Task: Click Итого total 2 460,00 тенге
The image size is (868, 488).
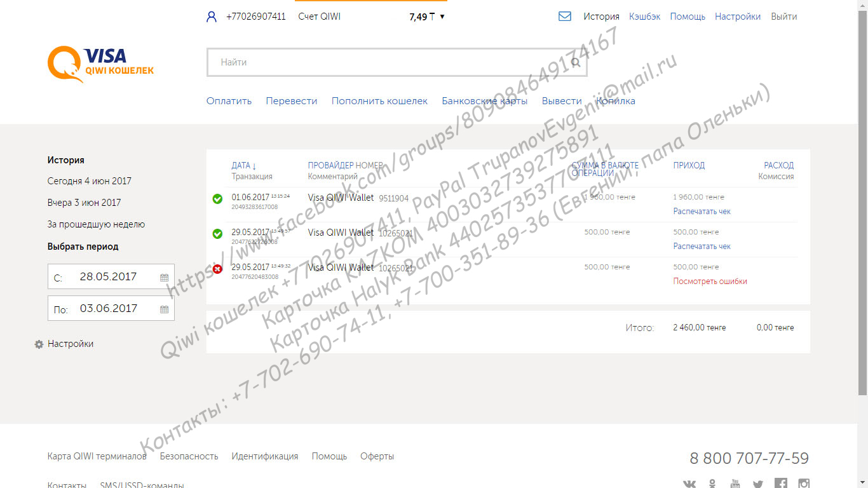Action: pyautogui.click(x=700, y=328)
